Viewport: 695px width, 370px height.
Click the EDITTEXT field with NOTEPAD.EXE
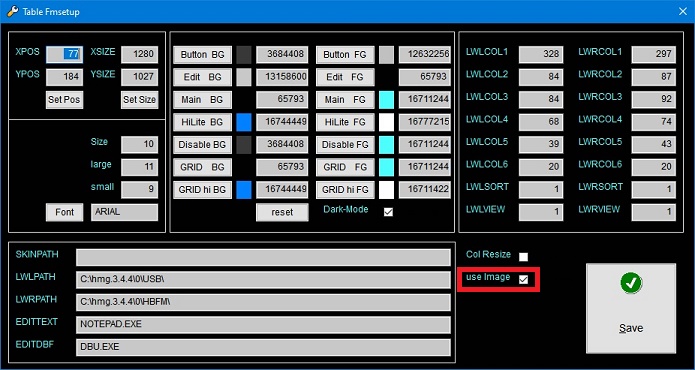263,325
